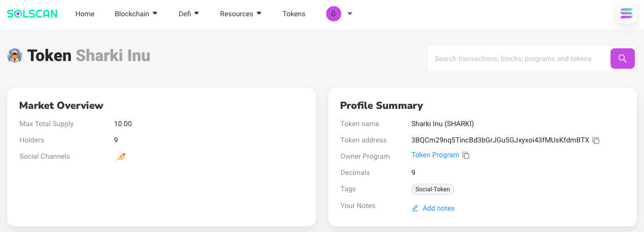Open the Defi dropdown menu
This screenshot has width=644, height=232.
(x=189, y=14)
